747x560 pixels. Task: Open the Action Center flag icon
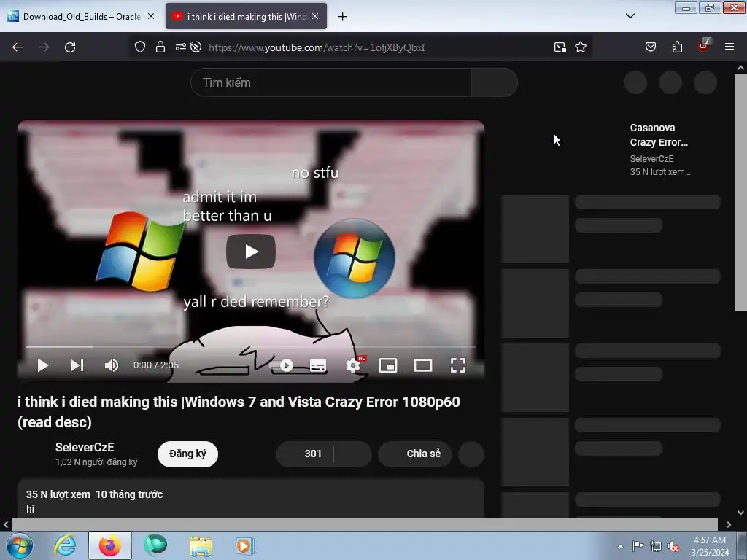click(x=638, y=546)
